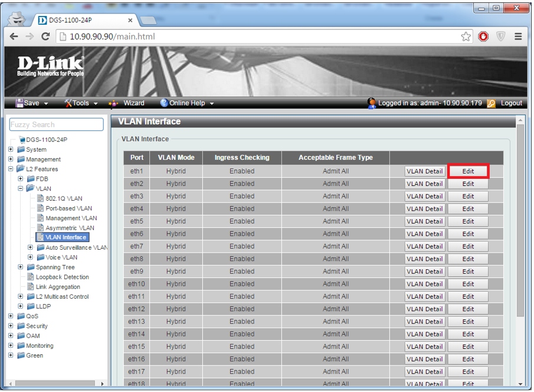Click the browser back arrow icon
The image size is (534, 392).
coord(14,37)
